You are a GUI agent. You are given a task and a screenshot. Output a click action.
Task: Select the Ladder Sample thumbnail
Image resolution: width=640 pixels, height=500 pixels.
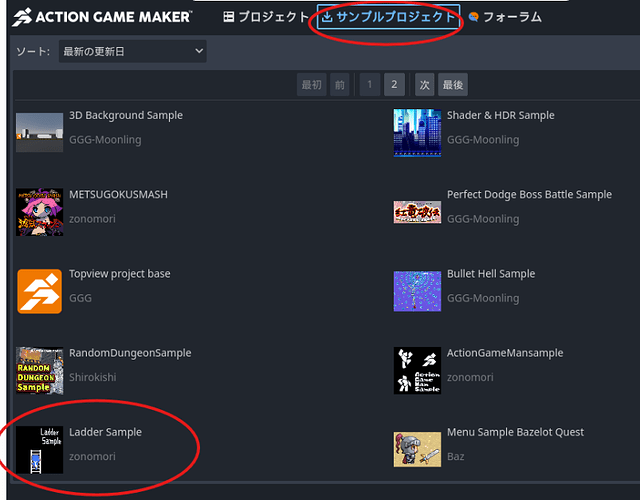[40, 450]
